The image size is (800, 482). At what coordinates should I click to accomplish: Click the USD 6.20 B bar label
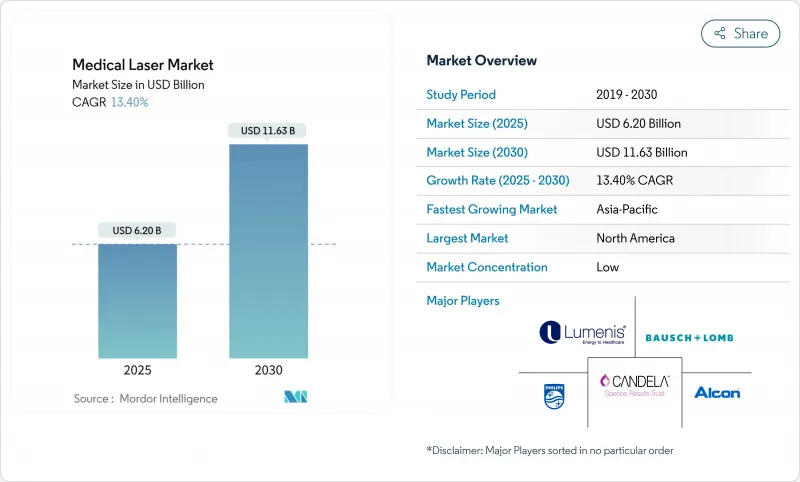click(137, 231)
